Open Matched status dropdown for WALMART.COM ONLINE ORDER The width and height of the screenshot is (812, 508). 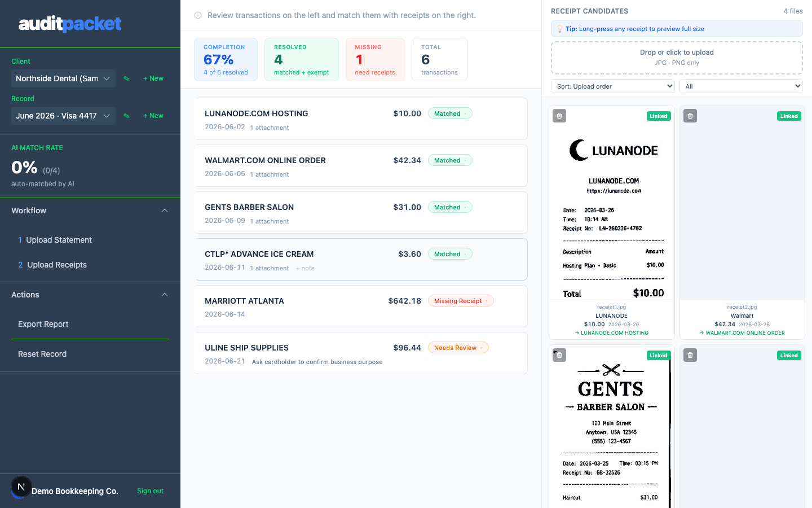point(450,160)
